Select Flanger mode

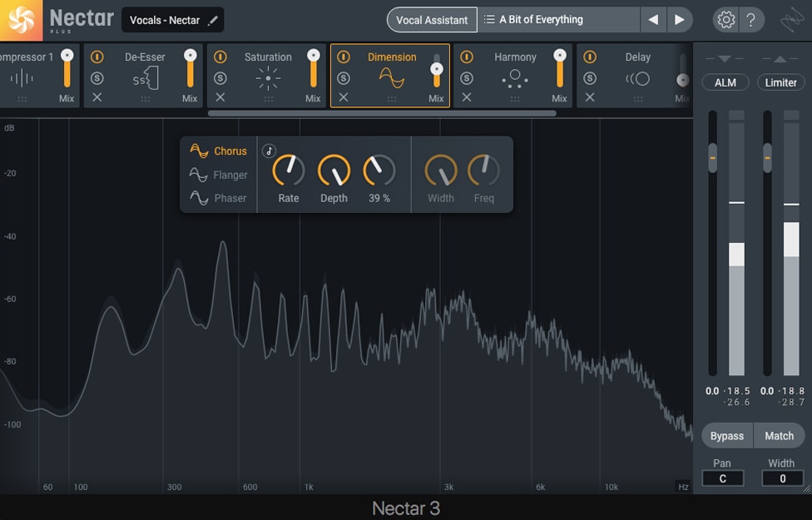click(x=218, y=175)
